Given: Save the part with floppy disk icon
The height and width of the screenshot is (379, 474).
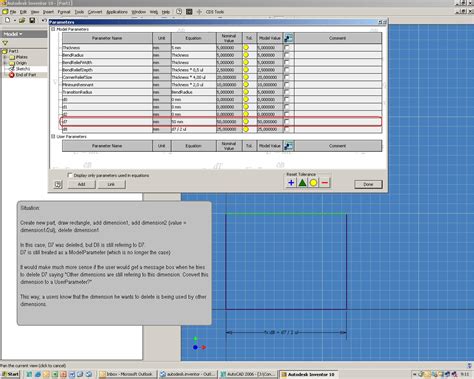Looking at the screenshot, I should [x=32, y=20].
